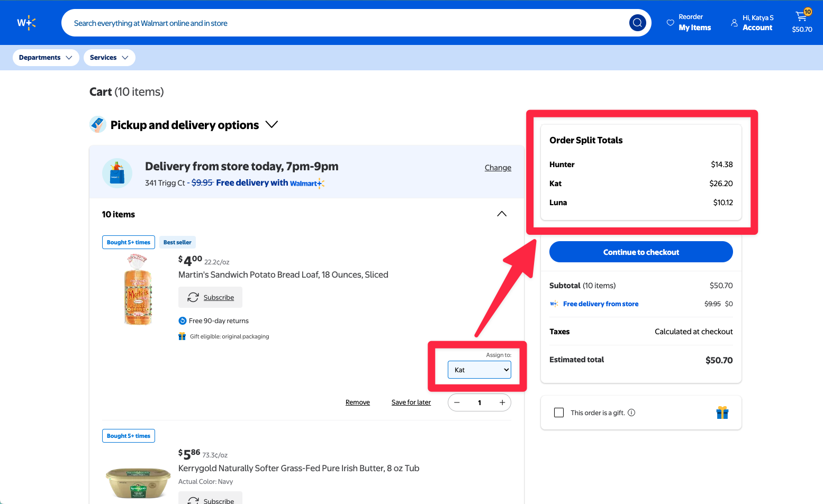Click the gift icon beside gift order option
823x504 pixels.
(x=722, y=412)
